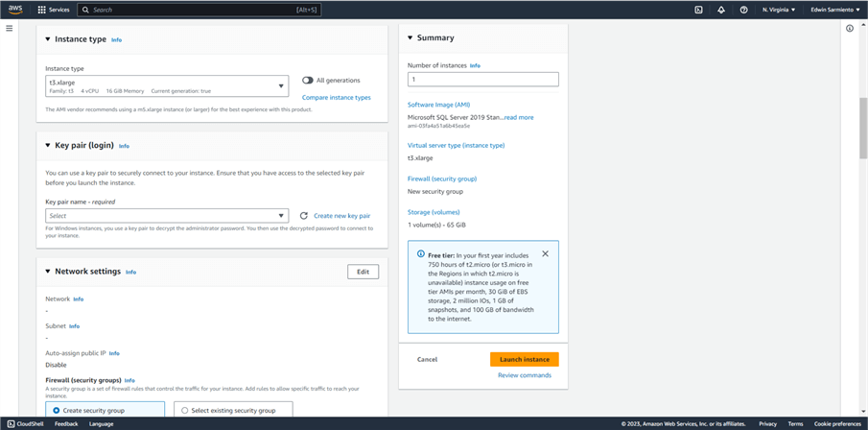Open Info beside Firewall (security groups)

click(x=129, y=381)
